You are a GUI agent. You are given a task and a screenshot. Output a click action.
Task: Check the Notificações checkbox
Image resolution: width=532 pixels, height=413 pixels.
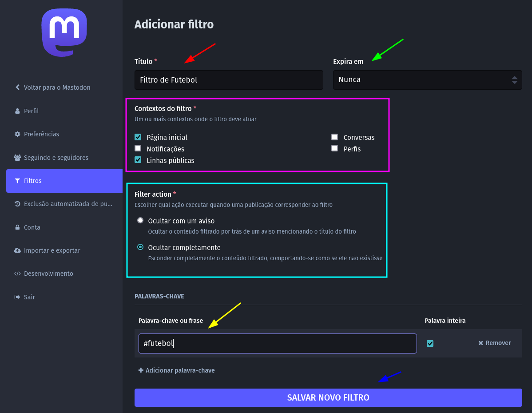pos(138,148)
